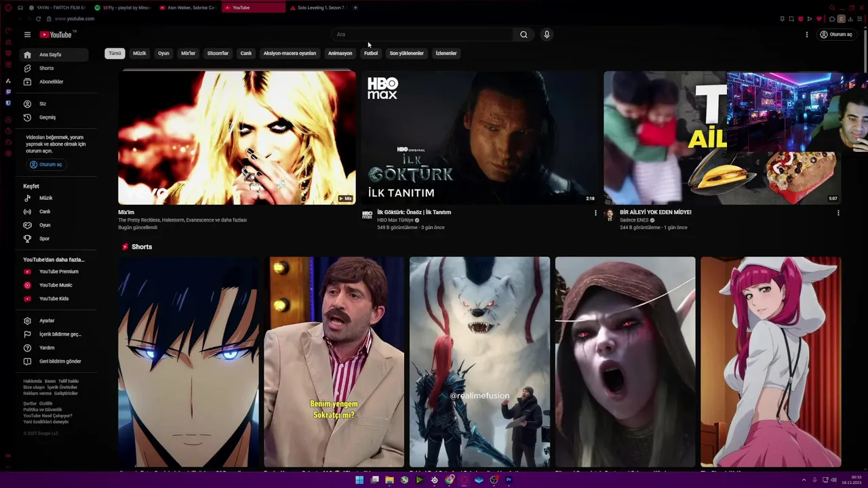Select the Aksiyon-macera oyunları chip
868x488 pixels.
(290, 54)
